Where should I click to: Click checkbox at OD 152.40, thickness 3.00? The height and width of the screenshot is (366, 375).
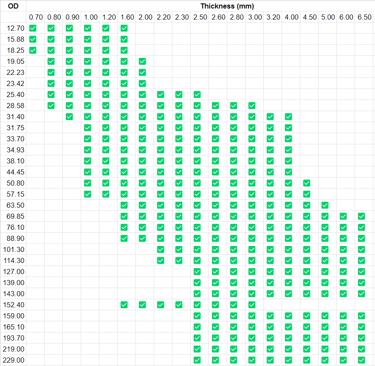pos(252,305)
